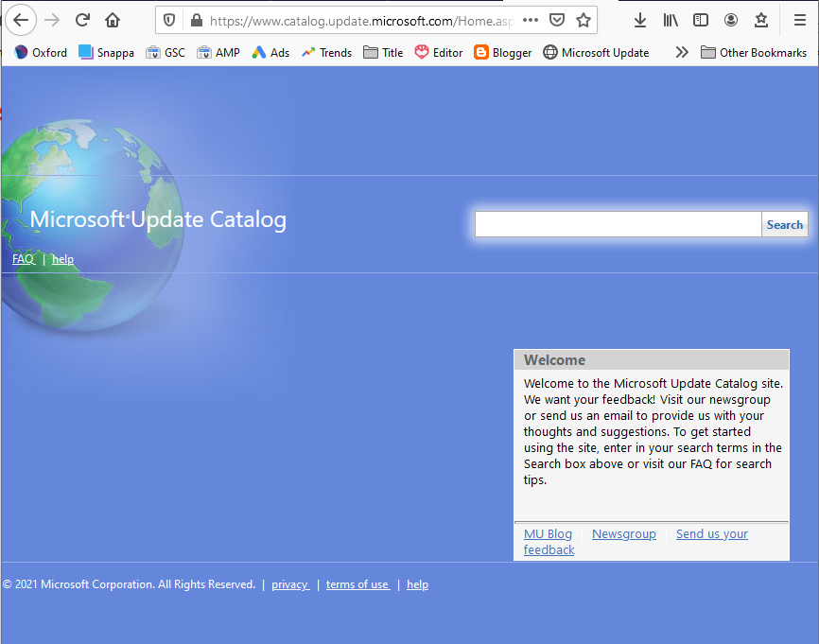
Task: View site security padlock details
Action: coord(196,21)
